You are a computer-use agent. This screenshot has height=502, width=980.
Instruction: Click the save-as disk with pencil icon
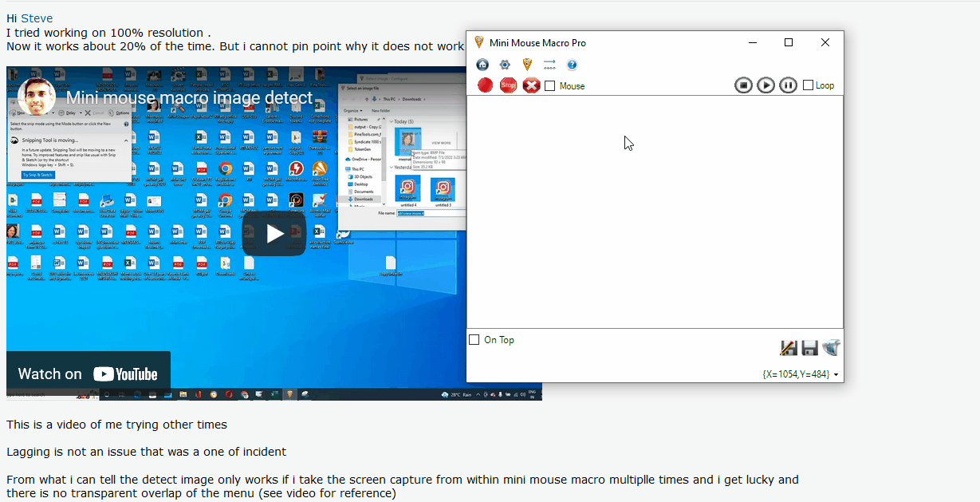click(x=788, y=348)
